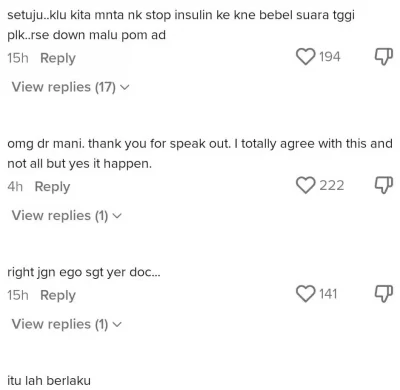The width and height of the screenshot is (400, 390).
Task: Dislike the 'right jgn ego' comment
Action: tap(384, 294)
